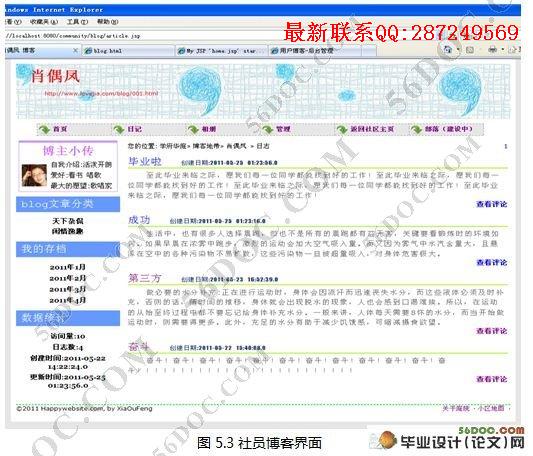Click the green arrow icon beside 相册

[x=193, y=129]
